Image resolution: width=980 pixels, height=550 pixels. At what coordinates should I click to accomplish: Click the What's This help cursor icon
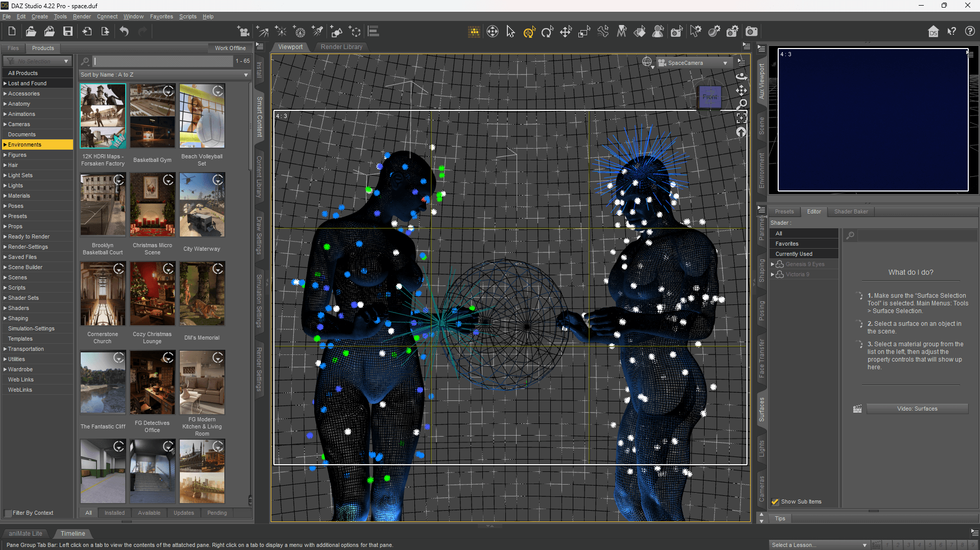(x=951, y=32)
